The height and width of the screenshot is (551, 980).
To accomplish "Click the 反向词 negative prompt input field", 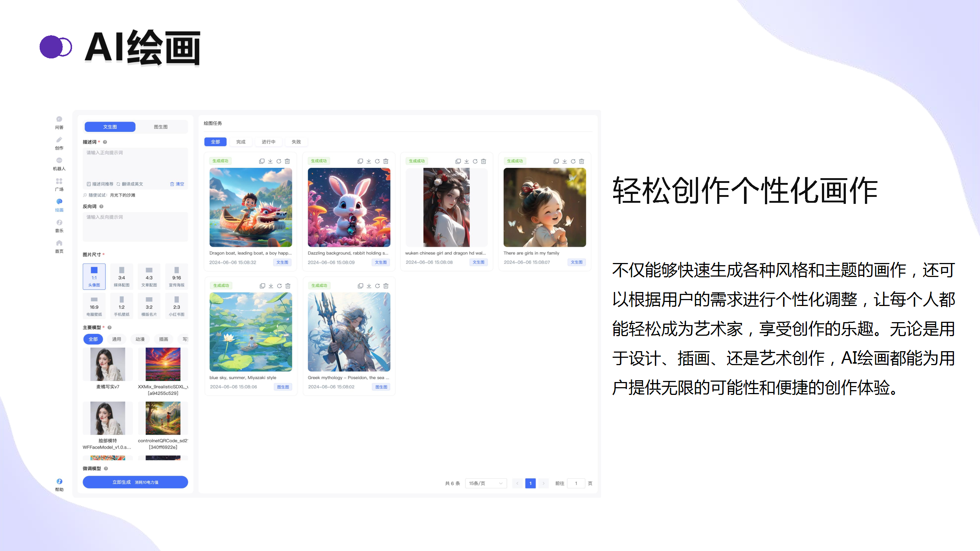I will click(x=135, y=227).
